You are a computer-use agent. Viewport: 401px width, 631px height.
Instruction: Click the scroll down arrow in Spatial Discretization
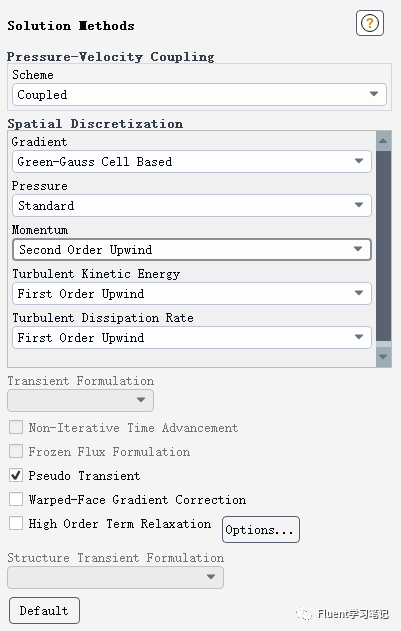pos(383,357)
